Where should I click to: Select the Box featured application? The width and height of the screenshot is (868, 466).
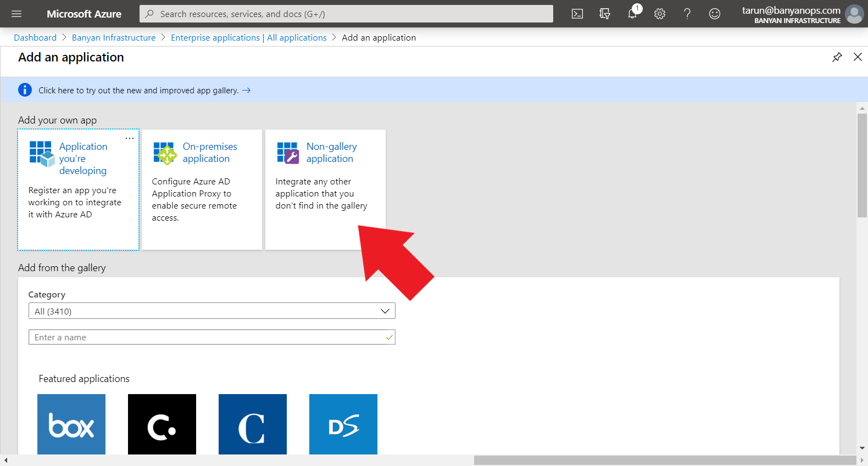[x=71, y=424]
